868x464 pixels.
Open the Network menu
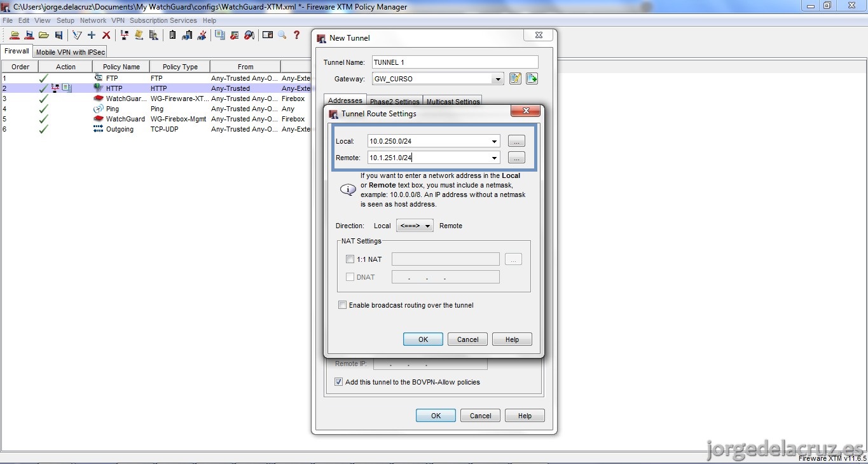[93, 20]
